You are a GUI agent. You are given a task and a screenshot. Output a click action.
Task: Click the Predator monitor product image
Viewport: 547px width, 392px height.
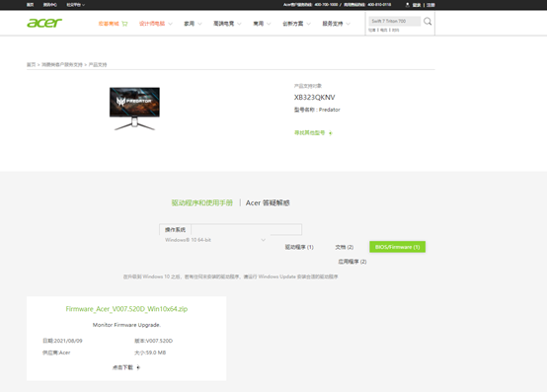tap(134, 109)
